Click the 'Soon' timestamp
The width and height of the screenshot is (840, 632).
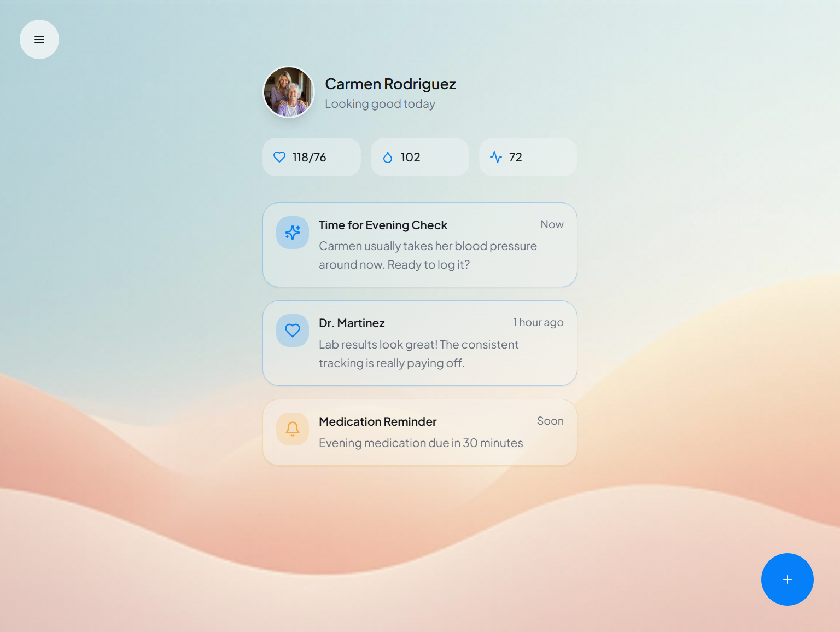[x=550, y=421]
